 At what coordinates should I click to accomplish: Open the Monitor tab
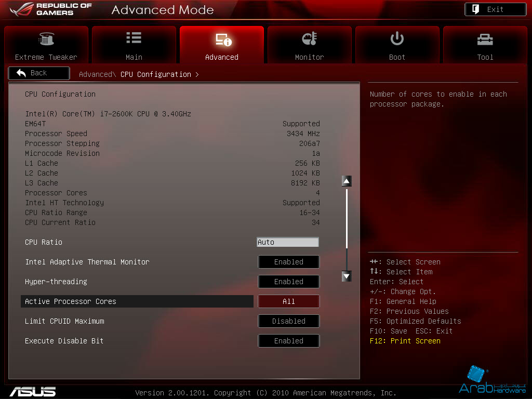pos(310,45)
